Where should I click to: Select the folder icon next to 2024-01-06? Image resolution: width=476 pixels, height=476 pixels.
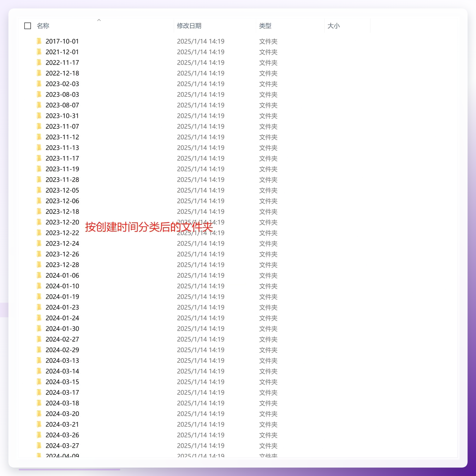pos(39,275)
